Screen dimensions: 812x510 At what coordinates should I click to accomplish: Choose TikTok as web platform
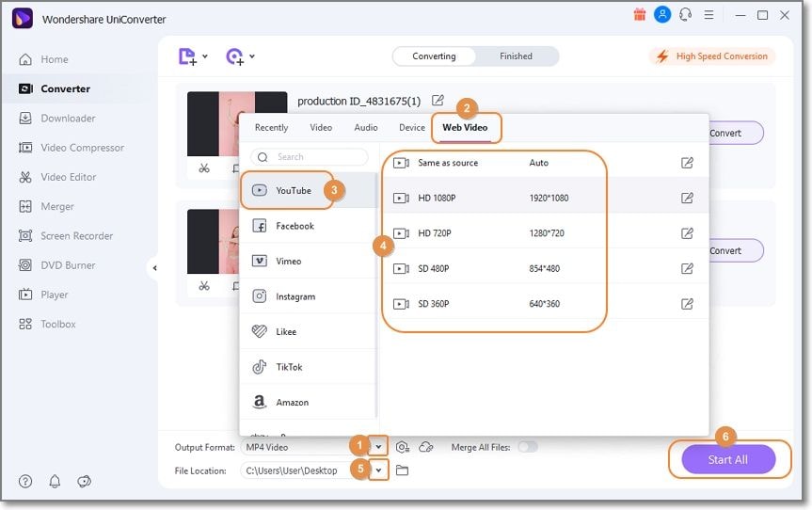[x=309, y=367]
